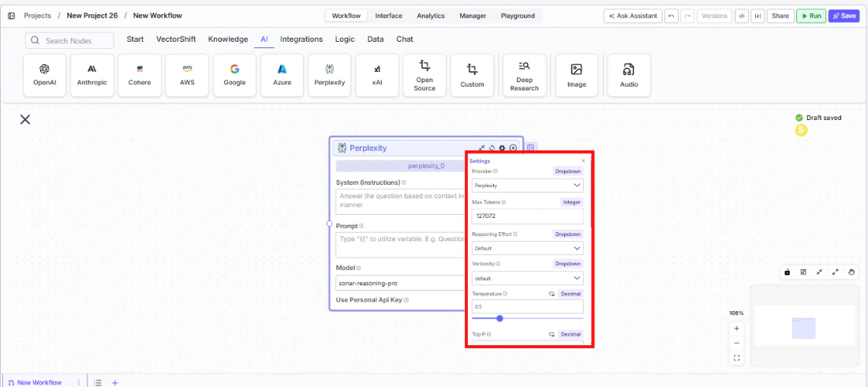Viewport: 868px width, 387px height.
Task: Add an Image node
Action: point(577,75)
